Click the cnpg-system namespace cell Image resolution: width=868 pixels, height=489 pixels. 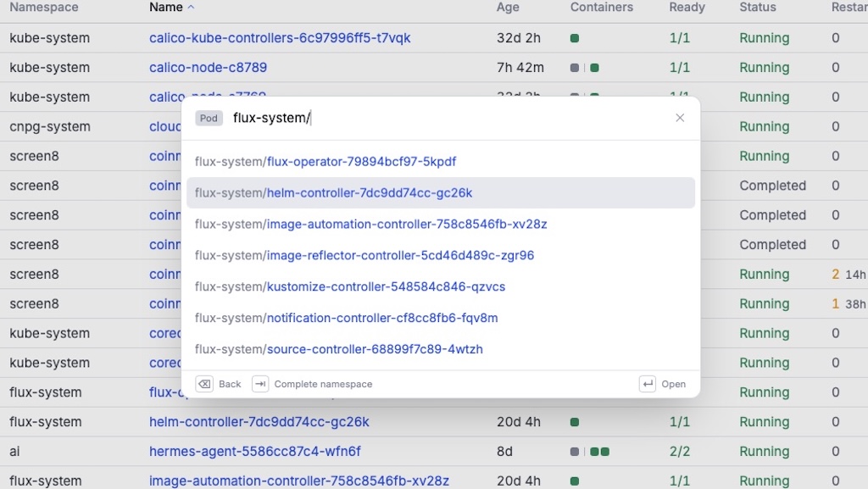[x=49, y=126]
